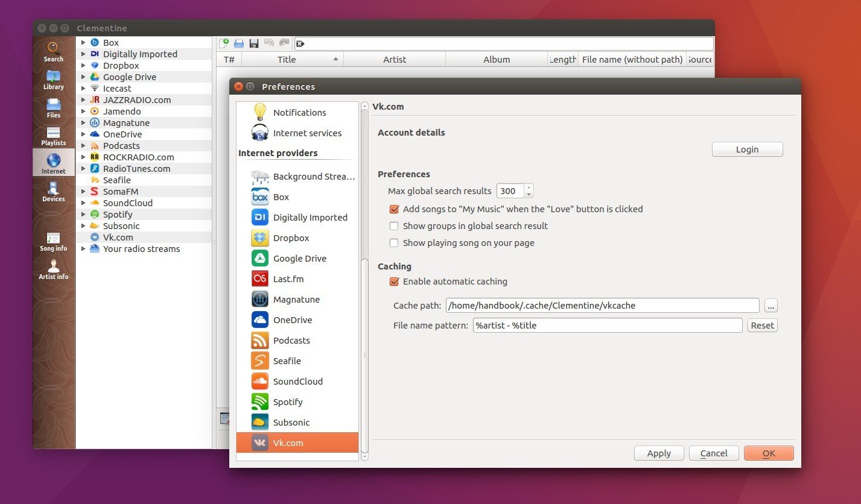The height and width of the screenshot is (504, 861).
Task: Expand Google Drive tree node
Action: [84, 77]
